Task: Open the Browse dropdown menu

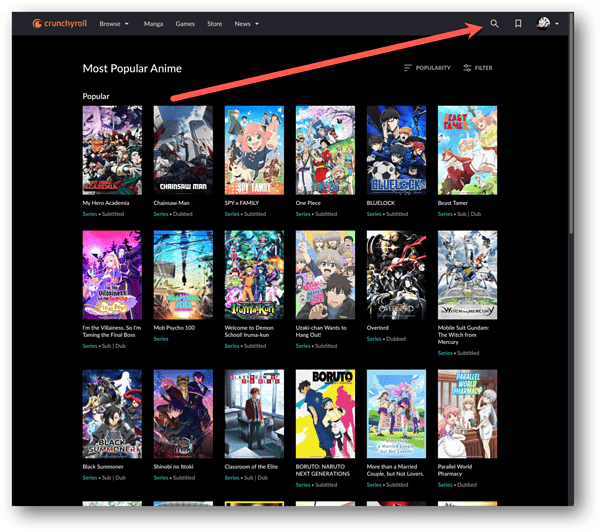Action: click(114, 24)
